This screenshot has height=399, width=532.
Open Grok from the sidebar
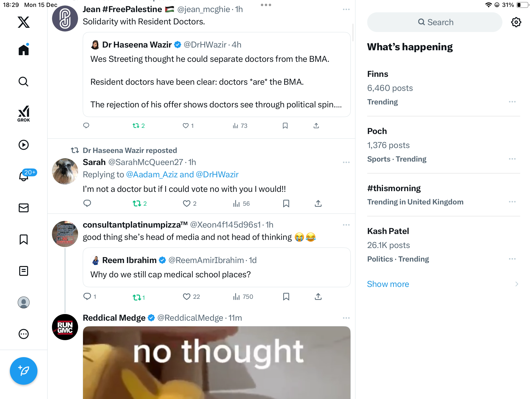tap(24, 114)
